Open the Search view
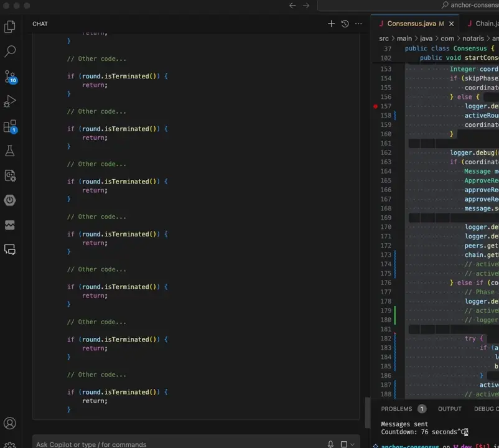499x448 pixels. (10, 52)
